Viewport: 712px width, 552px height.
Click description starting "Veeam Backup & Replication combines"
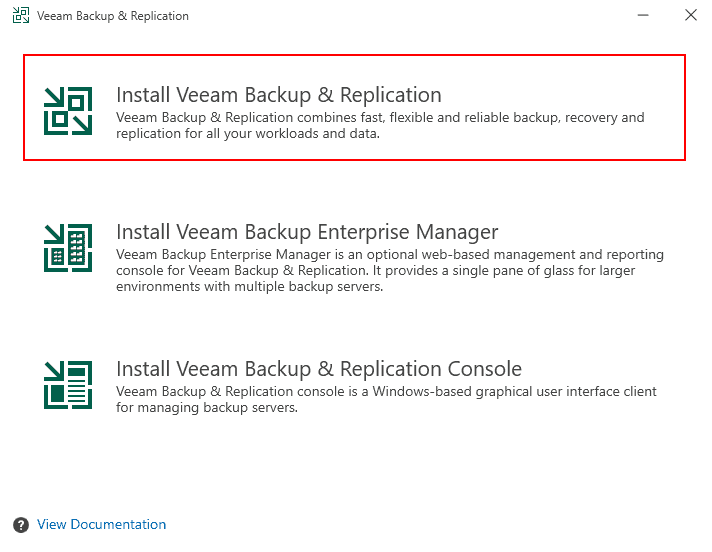pos(380,118)
